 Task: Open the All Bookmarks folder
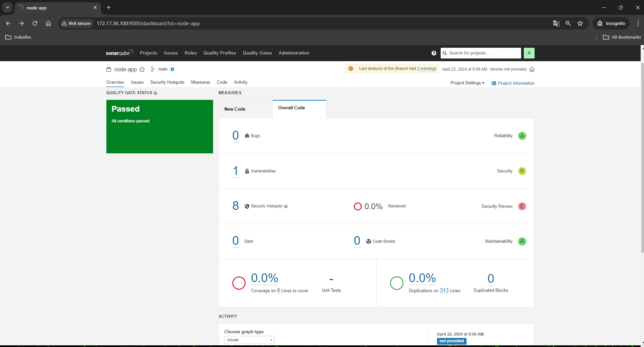(622, 37)
